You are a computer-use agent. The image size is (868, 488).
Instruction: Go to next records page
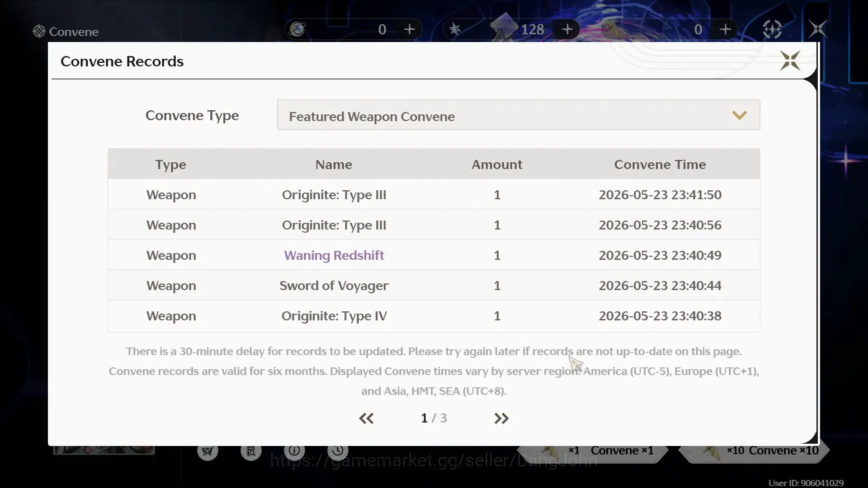501,418
